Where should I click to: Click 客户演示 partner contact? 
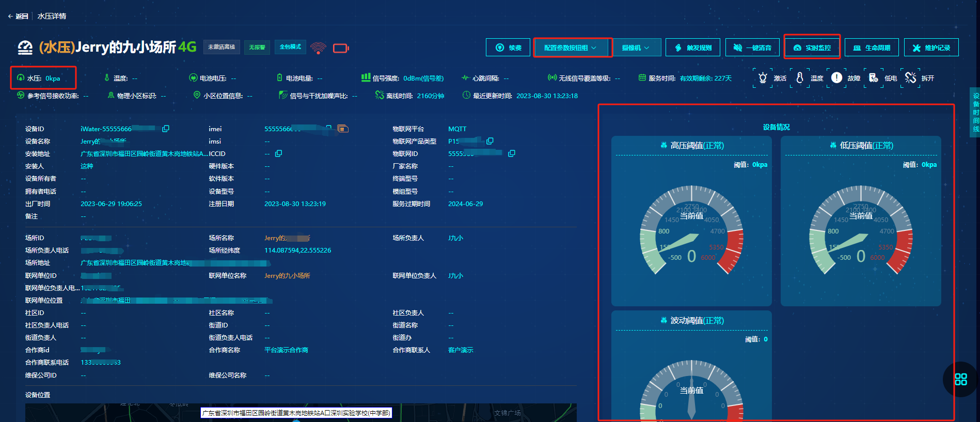(x=461, y=350)
